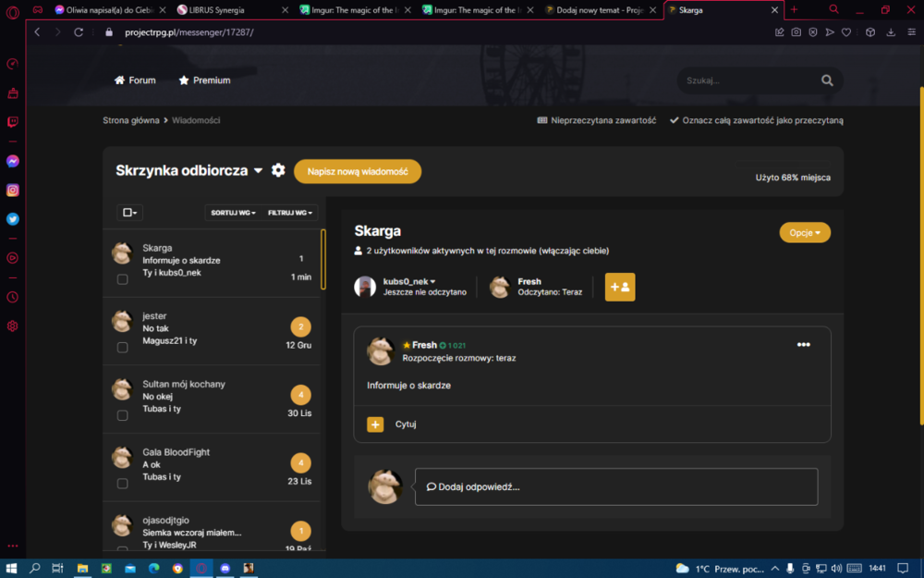Screen dimensions: 924x578
Task: Open the select-all checkbox dropdown
Action: tap(129, 213)
